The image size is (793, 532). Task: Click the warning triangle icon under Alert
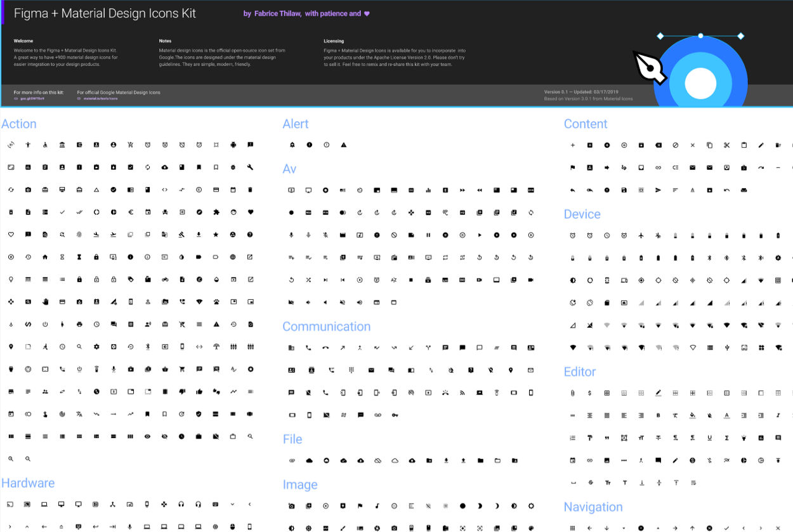343,145
